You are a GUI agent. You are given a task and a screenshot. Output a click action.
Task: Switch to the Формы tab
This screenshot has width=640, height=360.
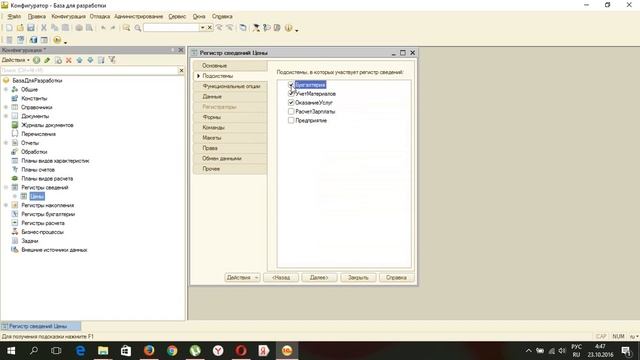coord(231,117)
